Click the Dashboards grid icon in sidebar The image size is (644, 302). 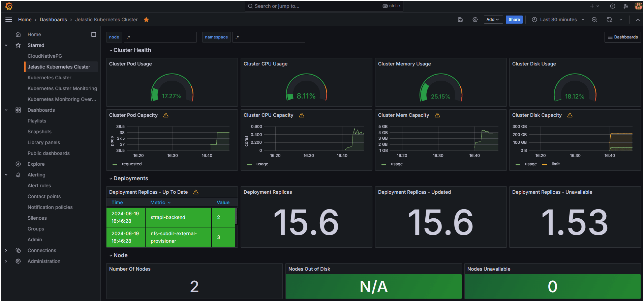(x=18, y=110)
